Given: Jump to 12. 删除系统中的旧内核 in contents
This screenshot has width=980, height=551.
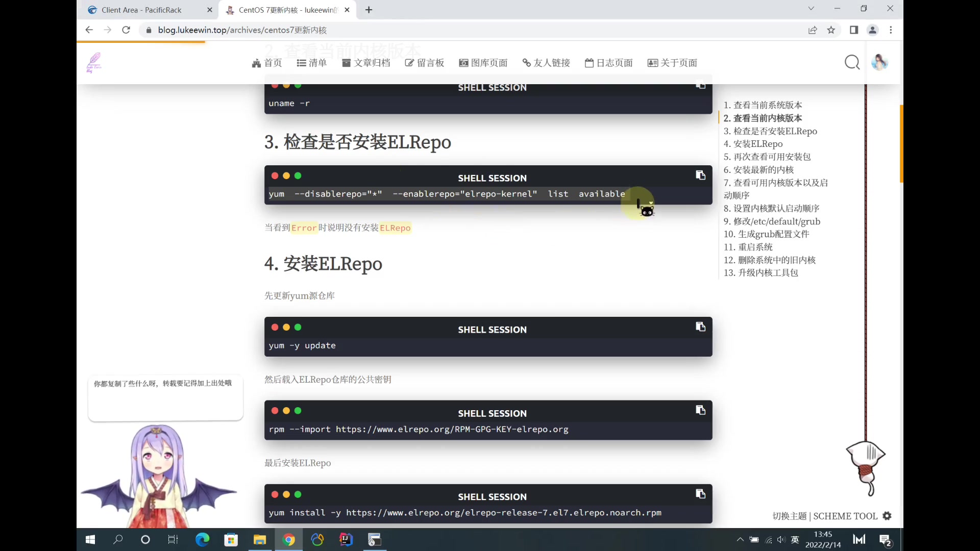Looking at the screenshot, I should click(770, 260).
